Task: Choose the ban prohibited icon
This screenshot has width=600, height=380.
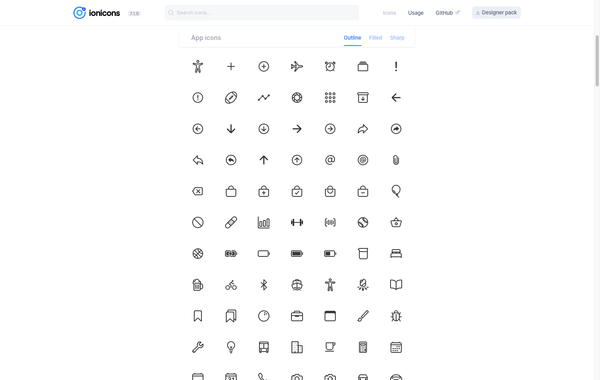Action: click(x=197, y=222)
